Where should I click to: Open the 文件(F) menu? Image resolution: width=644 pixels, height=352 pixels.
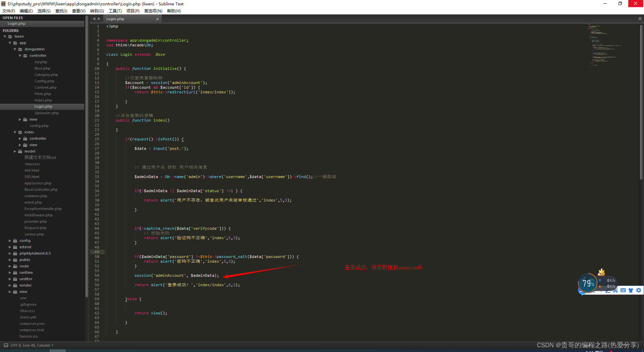coord(9,11)
